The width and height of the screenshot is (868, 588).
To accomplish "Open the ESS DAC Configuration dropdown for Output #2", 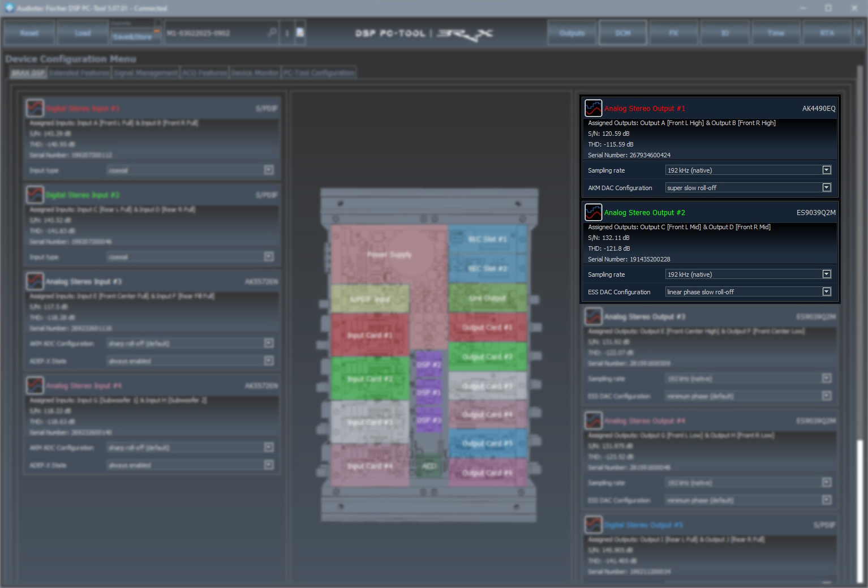I will coord(826,292).
